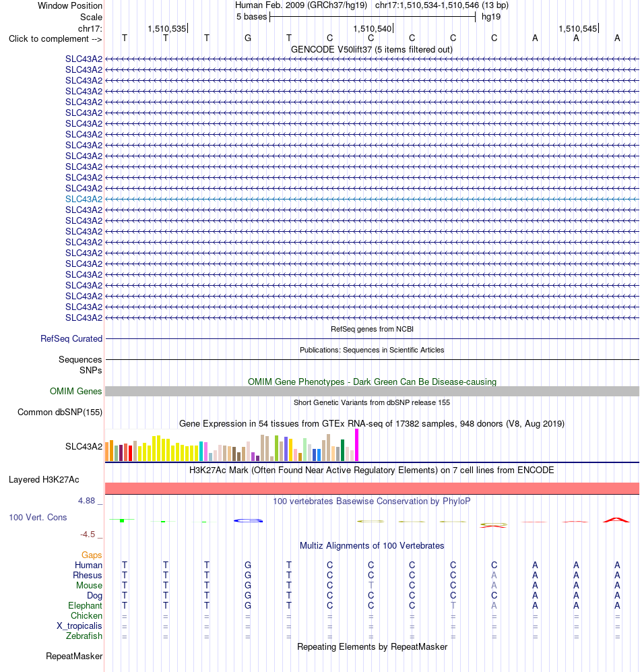
Task: Click the light-blue highlighted SLC43A2 transcript label
Action: coord(84,199)
